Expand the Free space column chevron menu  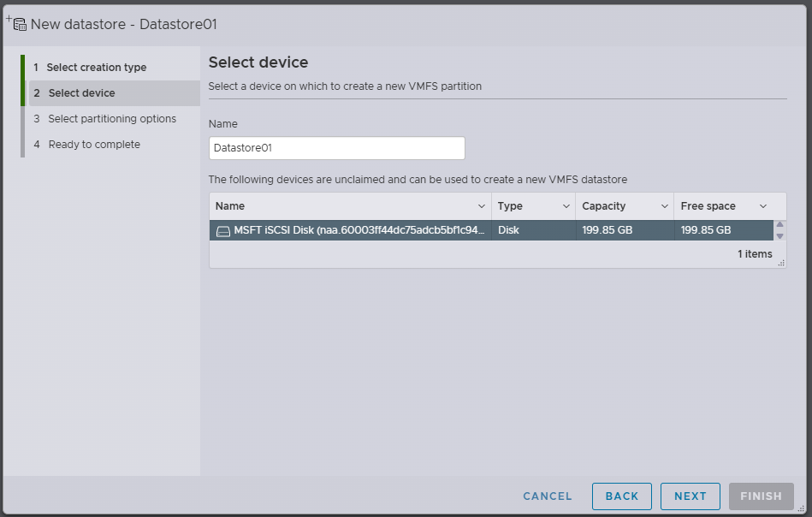coord(763,206)
